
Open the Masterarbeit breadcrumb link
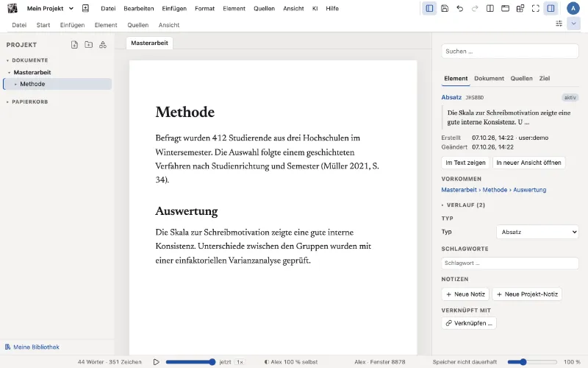459,190
